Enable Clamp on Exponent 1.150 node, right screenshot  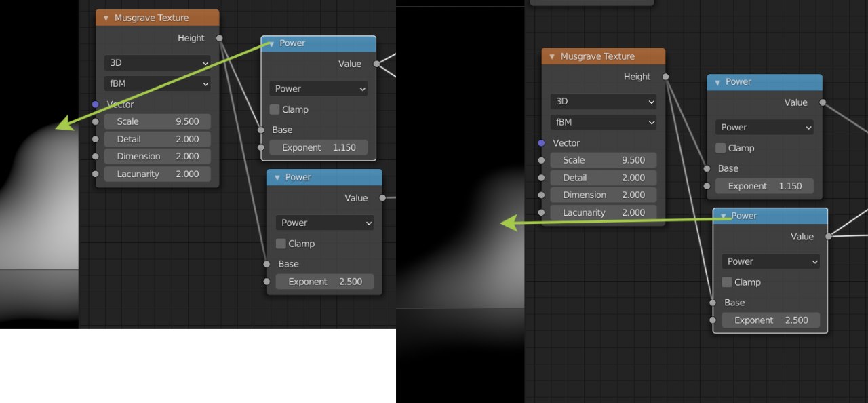pyautogui.click(x=721, y=148)
